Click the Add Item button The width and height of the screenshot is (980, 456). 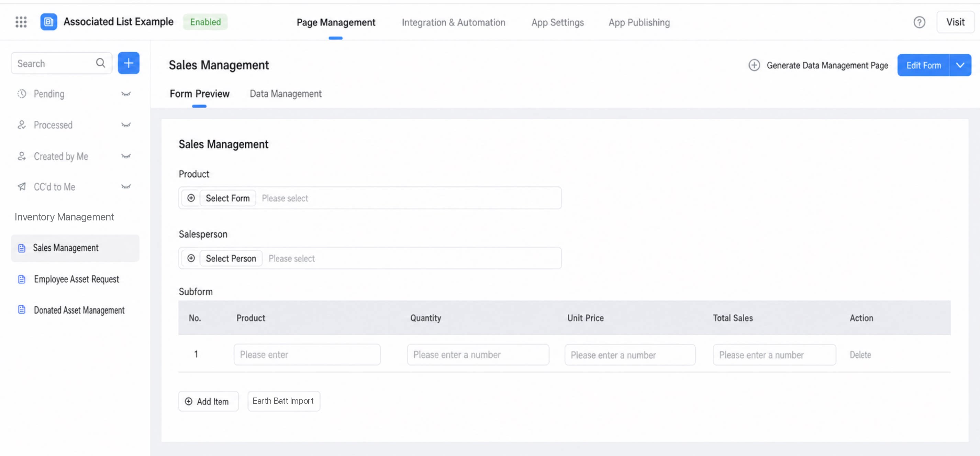point(209,401)
